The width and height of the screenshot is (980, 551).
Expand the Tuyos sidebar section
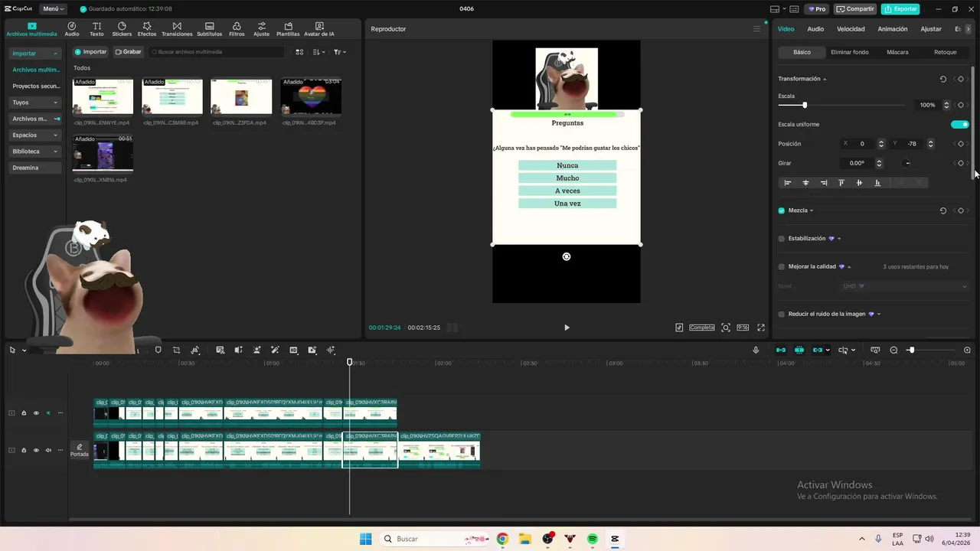click(35, 103)
